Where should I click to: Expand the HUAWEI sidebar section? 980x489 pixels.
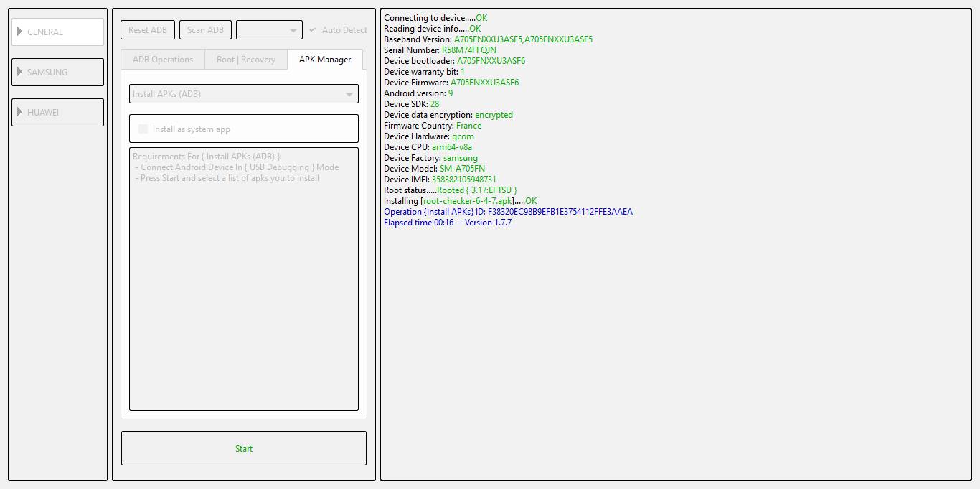(57, 112)
